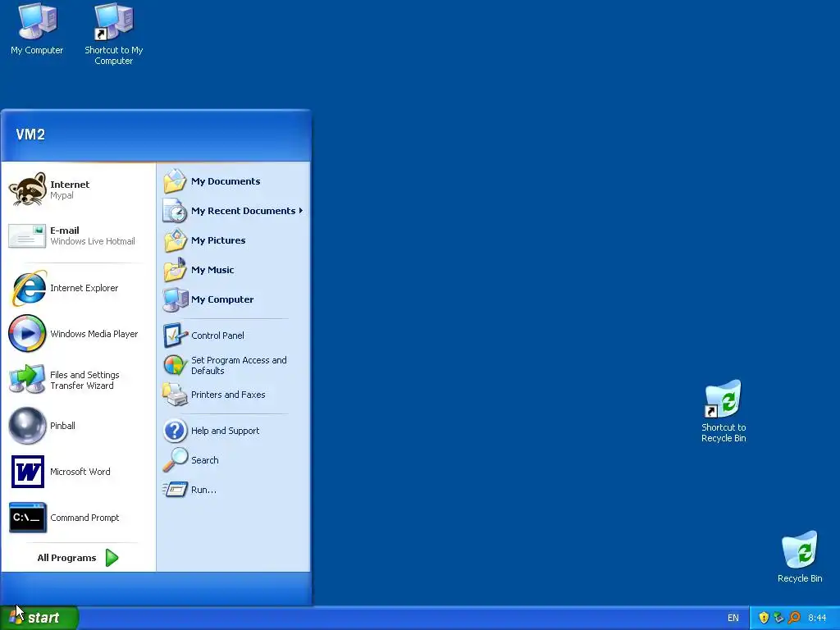Open the My Music folder icon
This screenshot has height=630, width=840.
176,269
